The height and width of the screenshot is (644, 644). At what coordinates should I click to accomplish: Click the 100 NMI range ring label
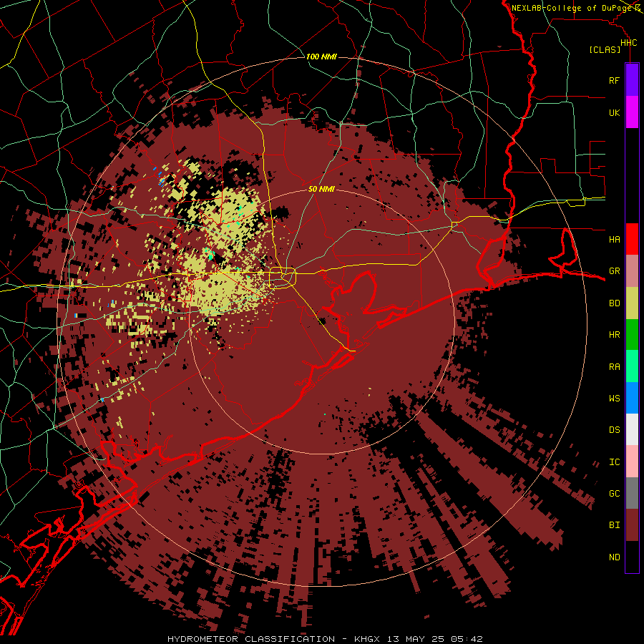(x=321, y=57)
